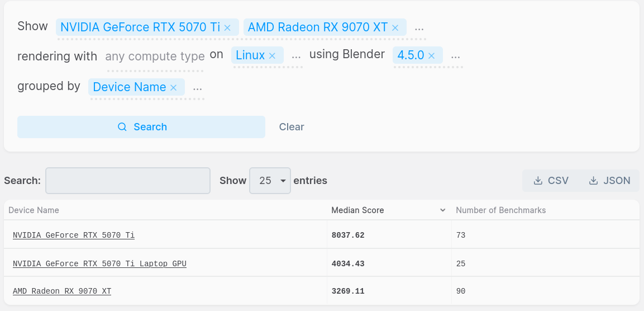Click the download icon next to CSV
The height and width of the screenshot is (311, 644).
(x=538, y=181)
